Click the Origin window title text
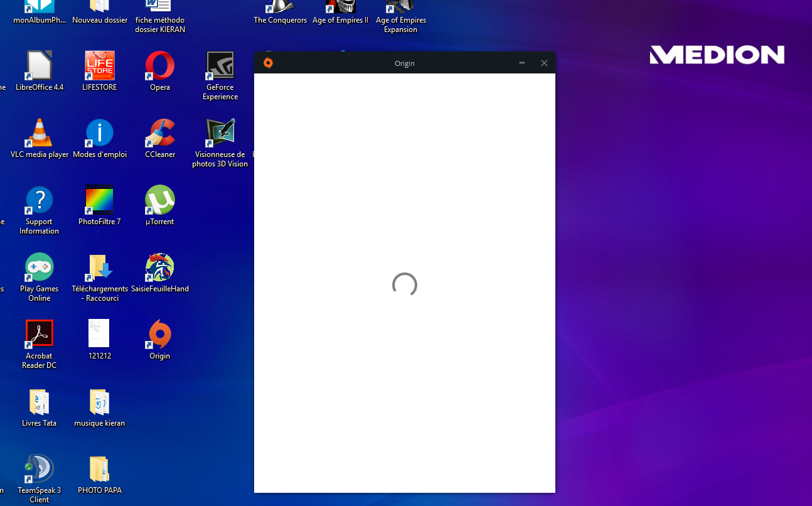The height and width of the screenshot is (506, 812). (405, 63)
